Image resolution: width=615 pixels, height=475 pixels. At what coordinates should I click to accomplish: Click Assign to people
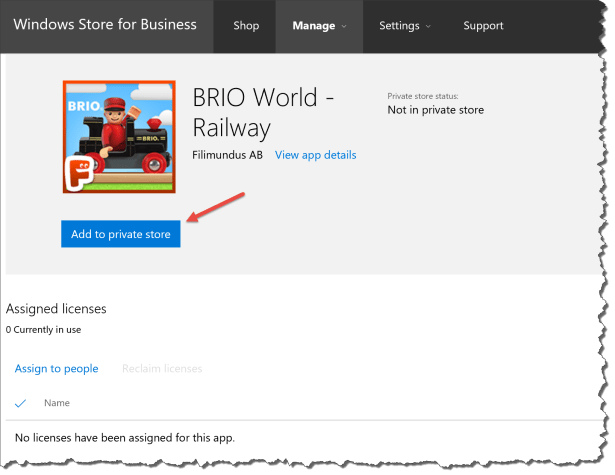56,369
